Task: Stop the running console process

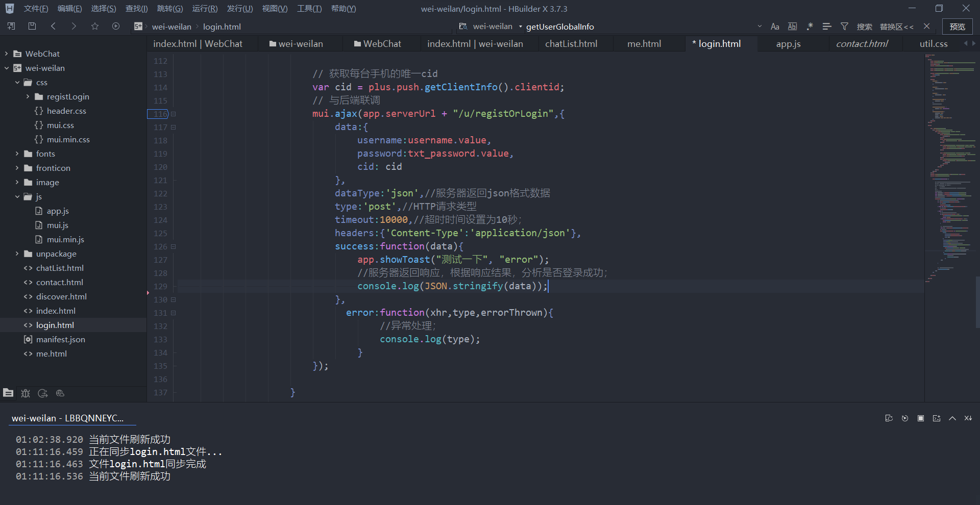Action: [x=921, y=418]
